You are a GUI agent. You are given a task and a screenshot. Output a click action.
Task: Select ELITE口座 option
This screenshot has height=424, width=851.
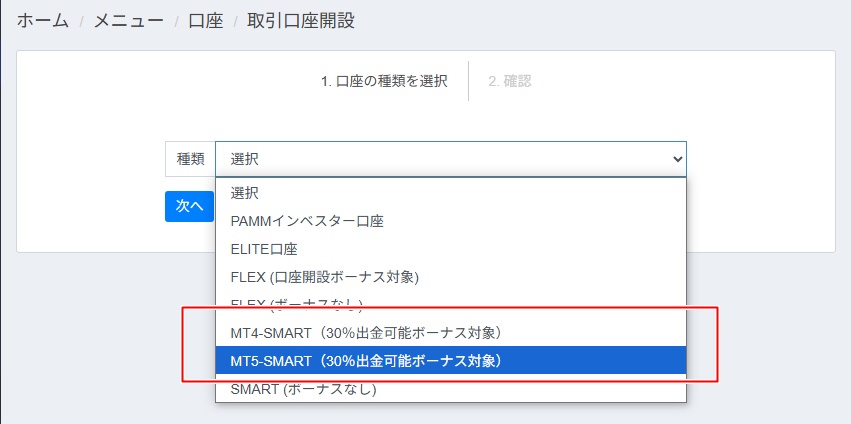tap(450, 249)
